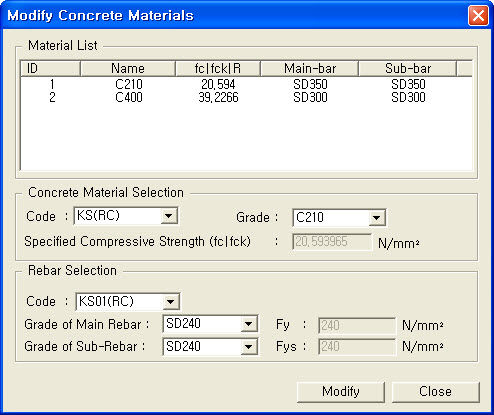Sort list by the ID column header

point(50,68)
